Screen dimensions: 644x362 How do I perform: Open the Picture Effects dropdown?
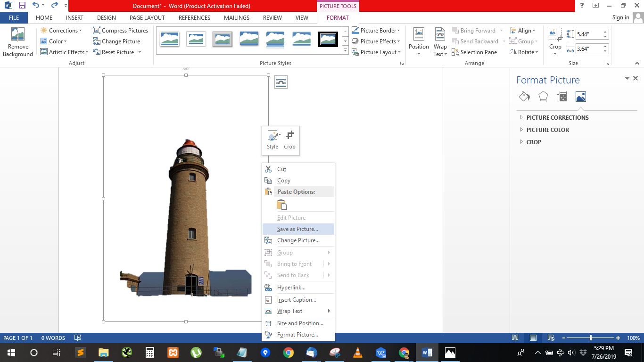[376, 41]
